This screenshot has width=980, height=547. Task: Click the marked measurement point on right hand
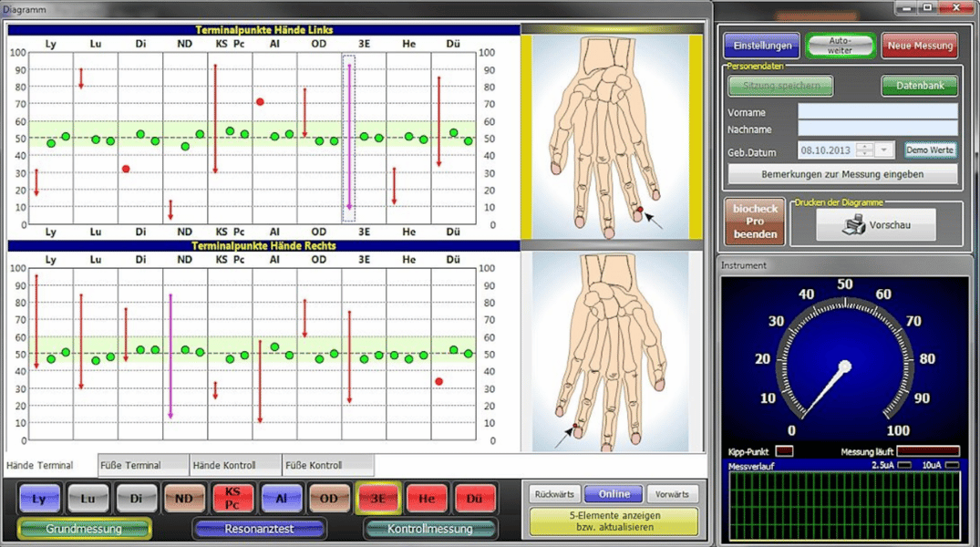point(575,427)
